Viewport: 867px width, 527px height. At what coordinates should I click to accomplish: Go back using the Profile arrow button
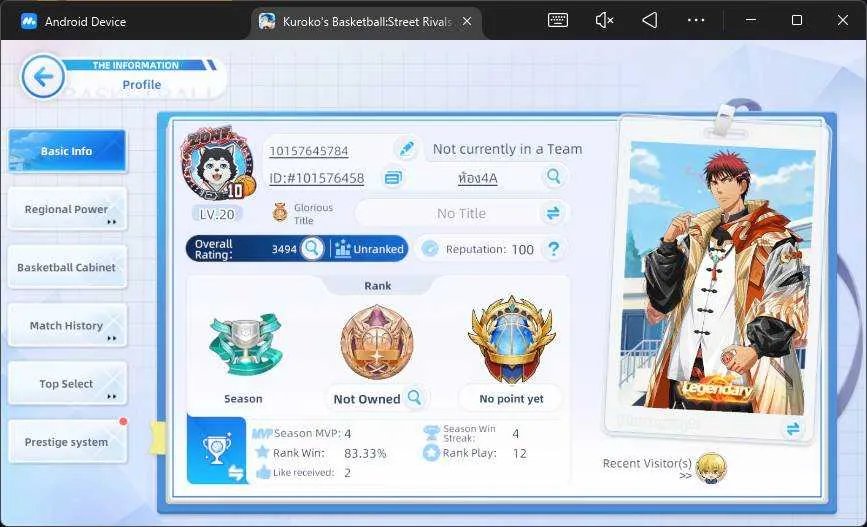(x=43, y=77)
